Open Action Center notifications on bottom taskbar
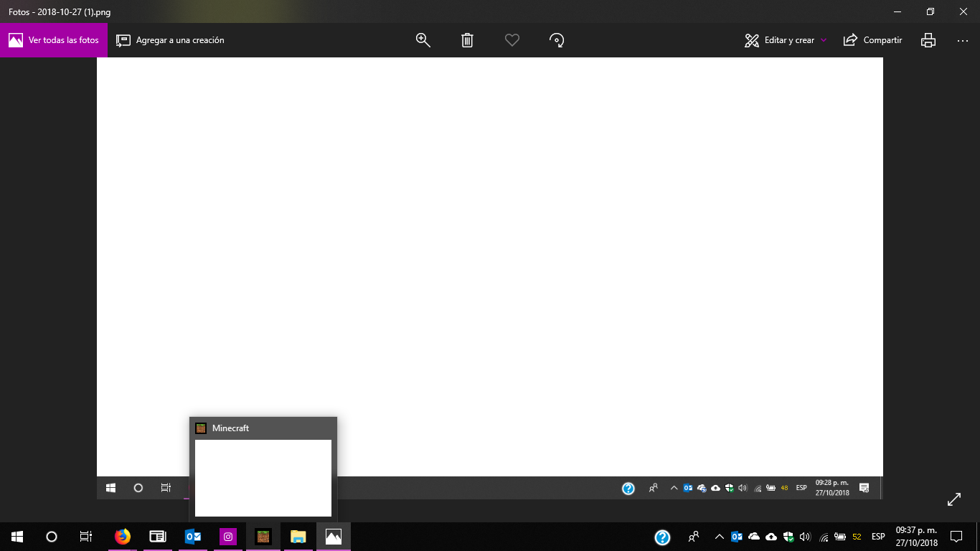This screenshot has width=980, height=551. point(956,536)
